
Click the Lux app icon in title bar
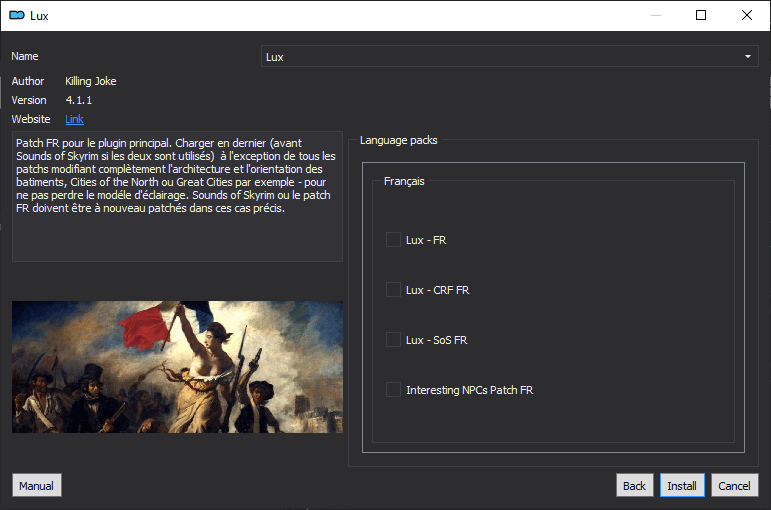pyautogui.click(x=17, y=15)
